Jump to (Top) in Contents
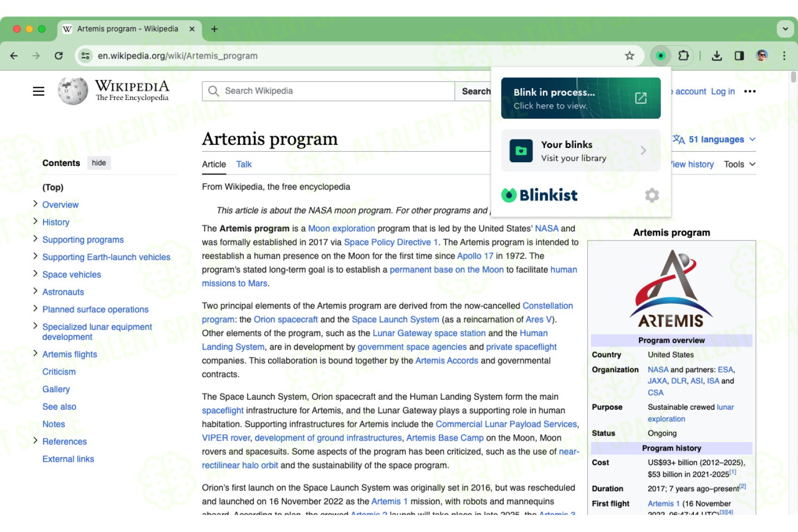This screenshot has height=532, width=798. (53, 187)
